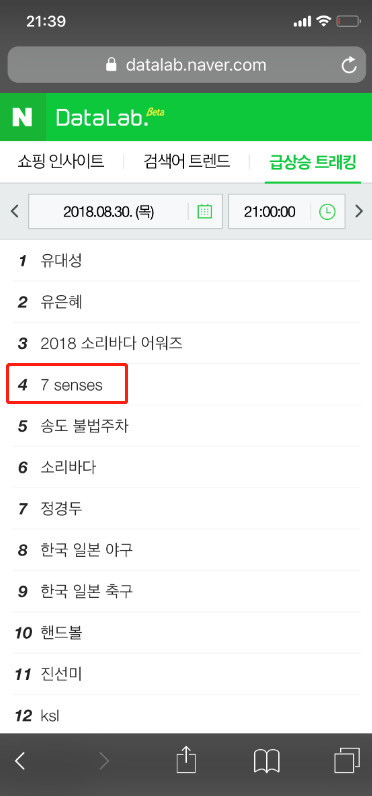Select the 급상승 트래킹 tab
This screenshot has width=372, height=796.
click(x=313, y=162)
